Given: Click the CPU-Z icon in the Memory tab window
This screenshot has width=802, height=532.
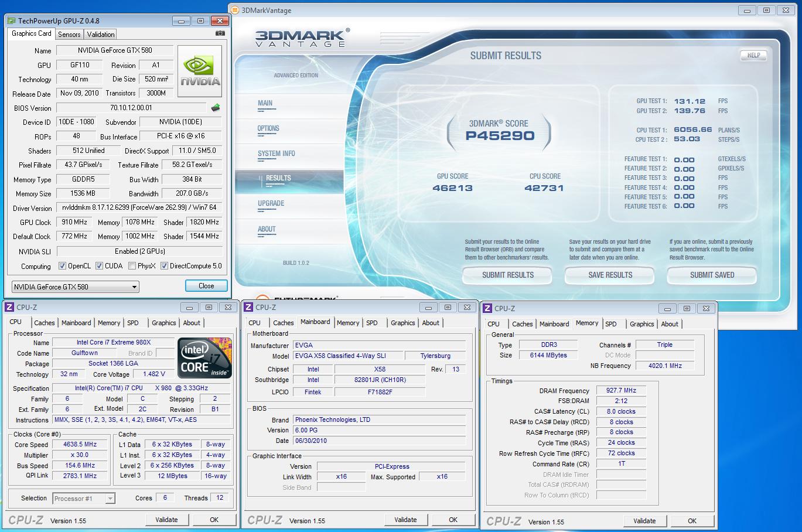Looking at the screenshot, I should [x=487, y=308].
